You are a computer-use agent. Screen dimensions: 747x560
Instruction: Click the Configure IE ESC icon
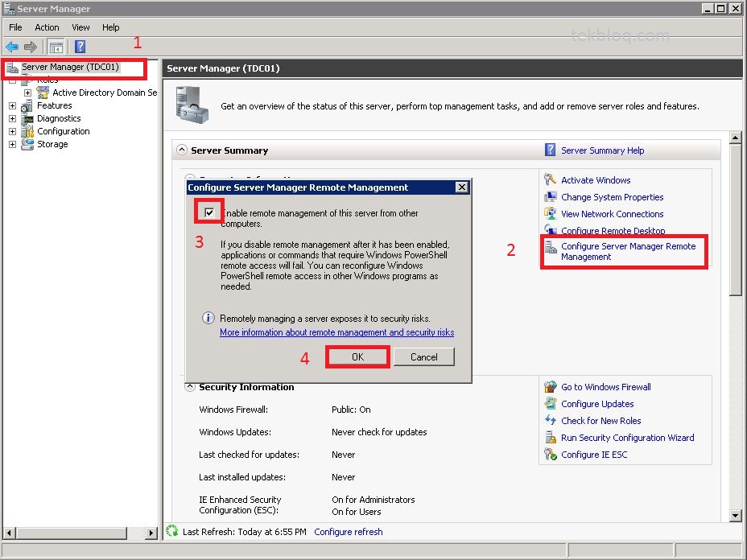click(x=551, y=455)
